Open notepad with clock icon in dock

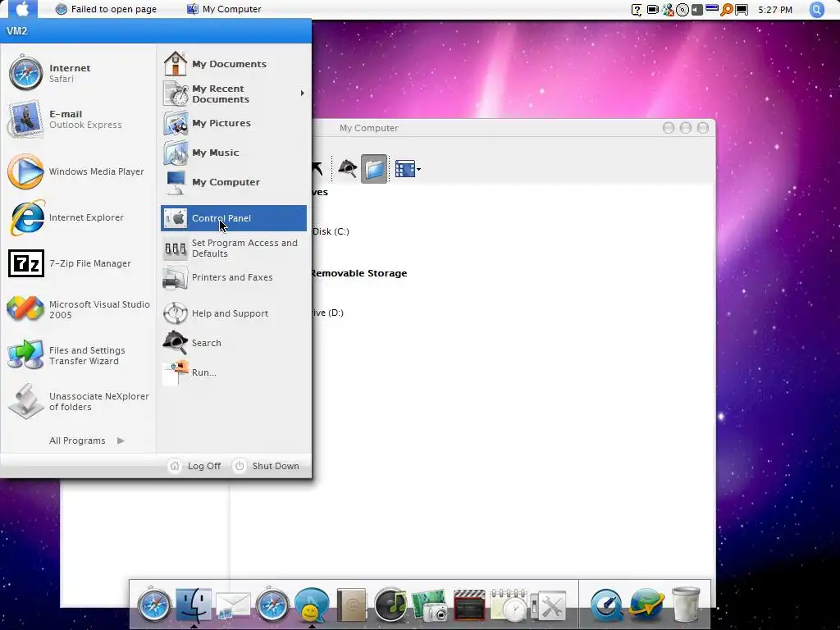pyautogui.click(x=509, y=605)
